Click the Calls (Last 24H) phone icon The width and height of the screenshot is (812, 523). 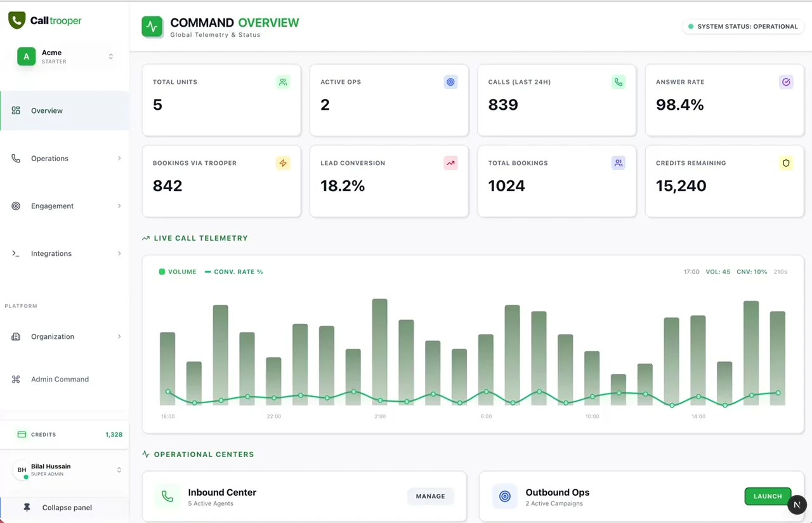coord(619,82)
